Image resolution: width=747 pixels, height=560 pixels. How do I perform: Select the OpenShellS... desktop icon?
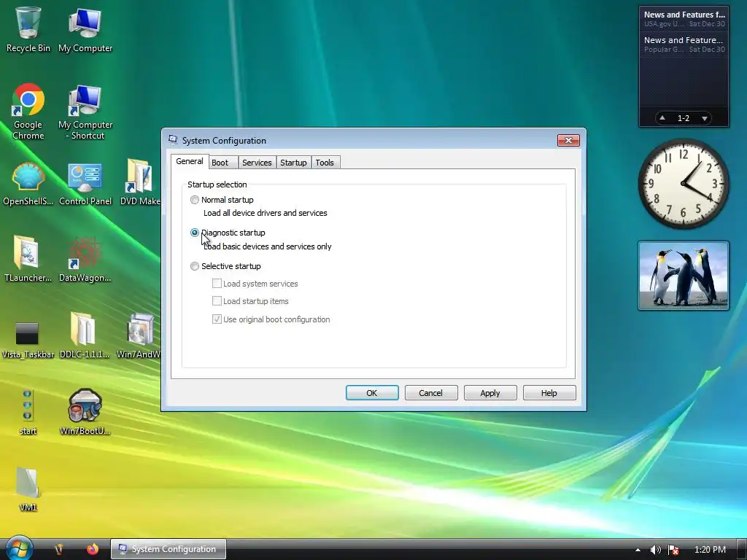[x=28, y=184]
